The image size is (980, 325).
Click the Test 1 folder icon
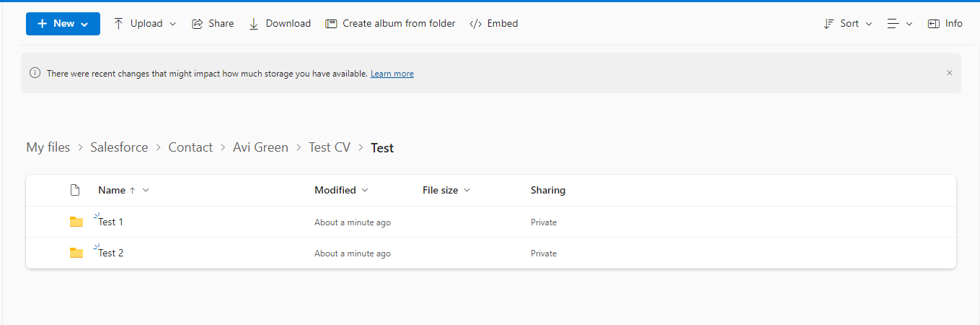tap(76, 222)
